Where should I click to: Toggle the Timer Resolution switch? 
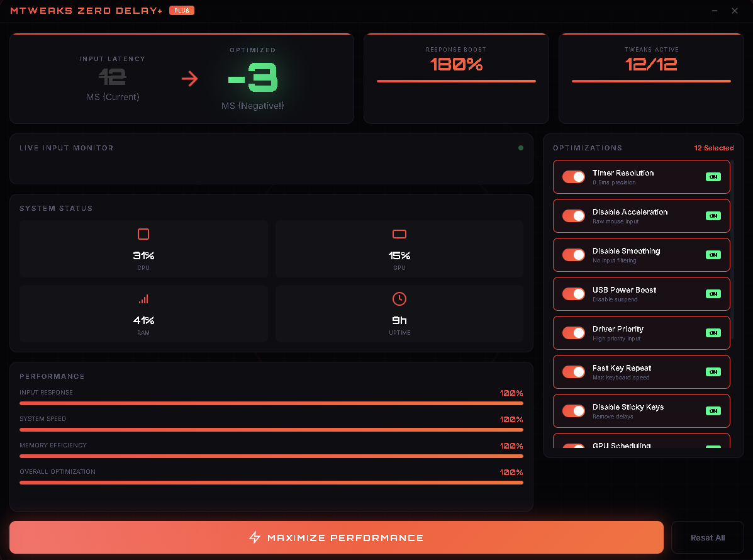[x=573, y=177]
